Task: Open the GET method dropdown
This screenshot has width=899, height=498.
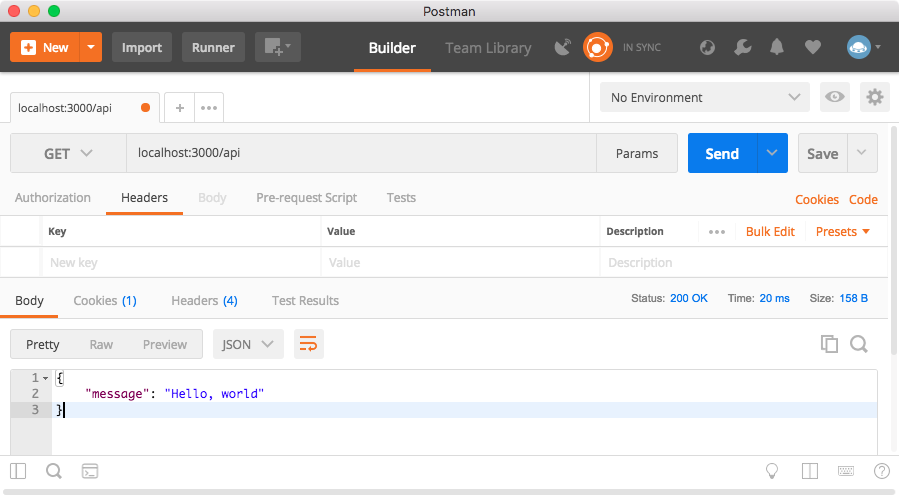Action: click(68, 154)
